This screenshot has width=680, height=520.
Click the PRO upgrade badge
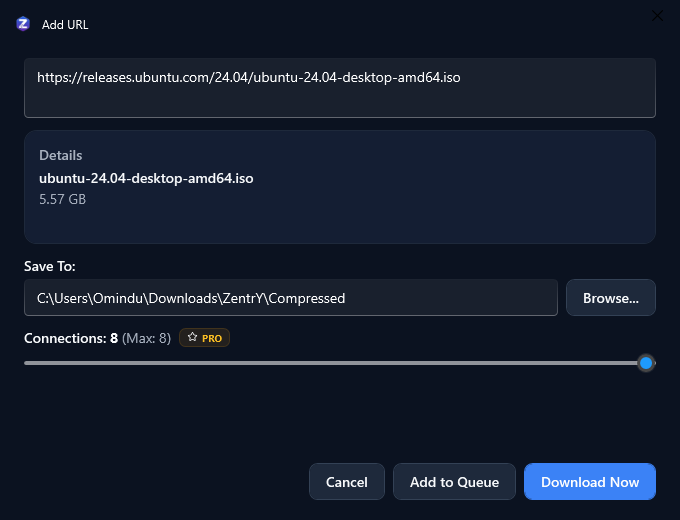pyautogui.click(x=204, y=338)
